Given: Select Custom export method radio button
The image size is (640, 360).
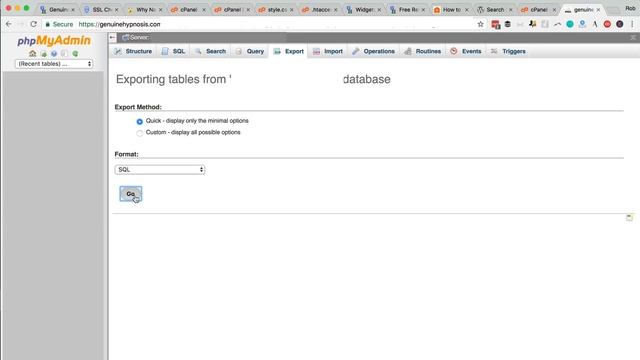Looking at the screenshot, I should [x=140, y=133].
